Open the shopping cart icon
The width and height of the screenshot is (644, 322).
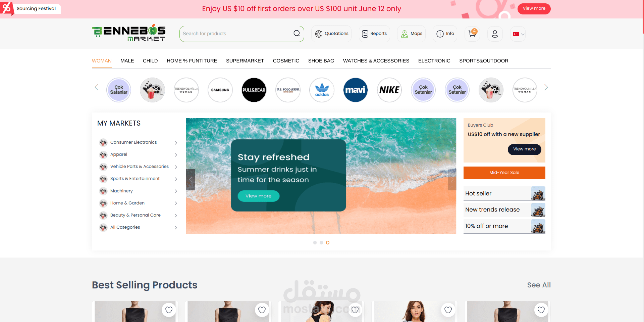(x=472, y=34)
